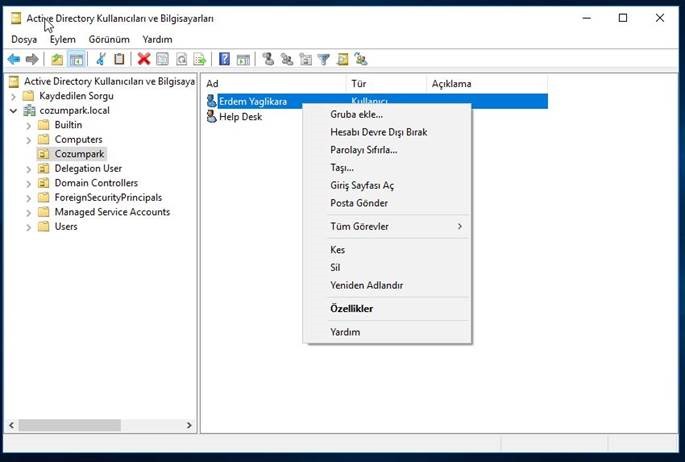Choose Yardım in the context menu
This screenshot has width=685, height=462.
click(387, 332)
